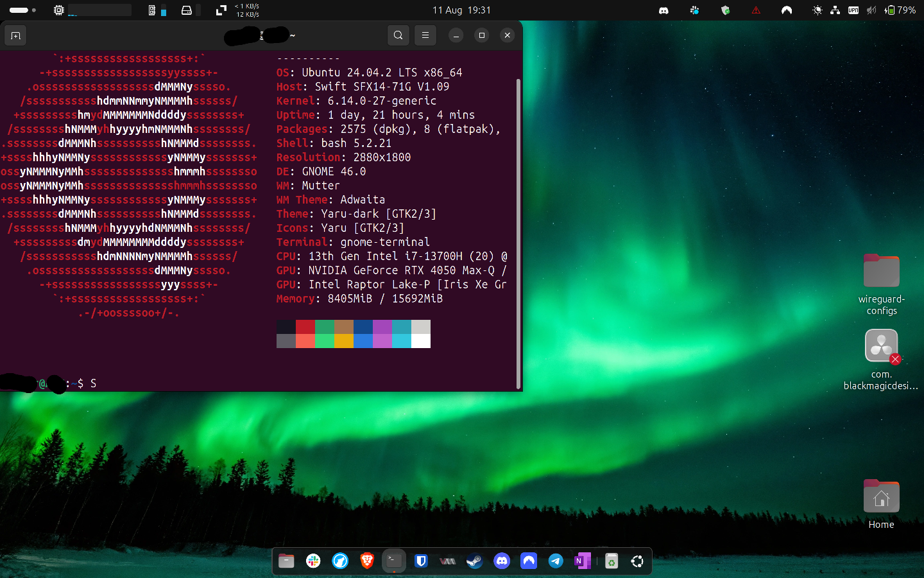This screenshot has width=924, height=578.
Task: Click the red warning triangle tray icon
Action: (x=756, y=10)
